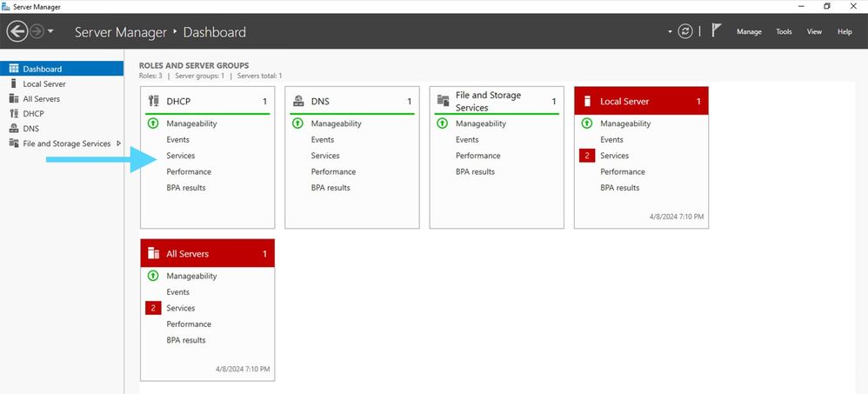Open Events in the Local Server tile
The image size is (868, 394).
coord(611,139)
